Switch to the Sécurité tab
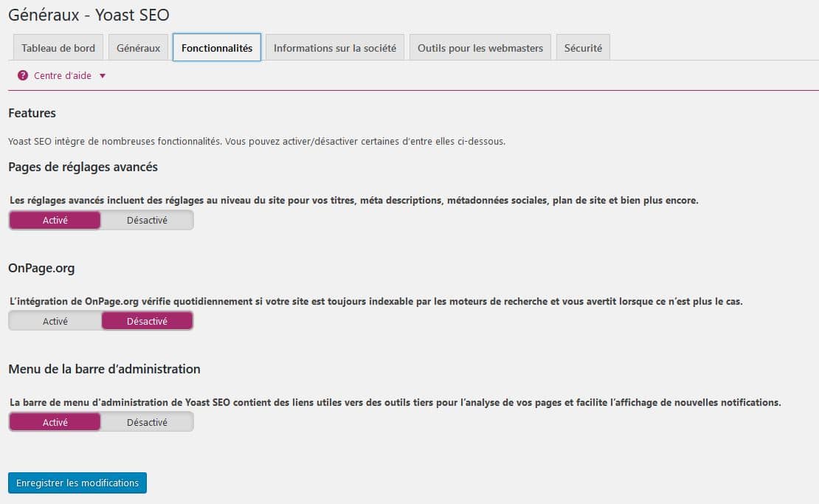This screenshot has width=819, height=504. (x=583, y=48)
